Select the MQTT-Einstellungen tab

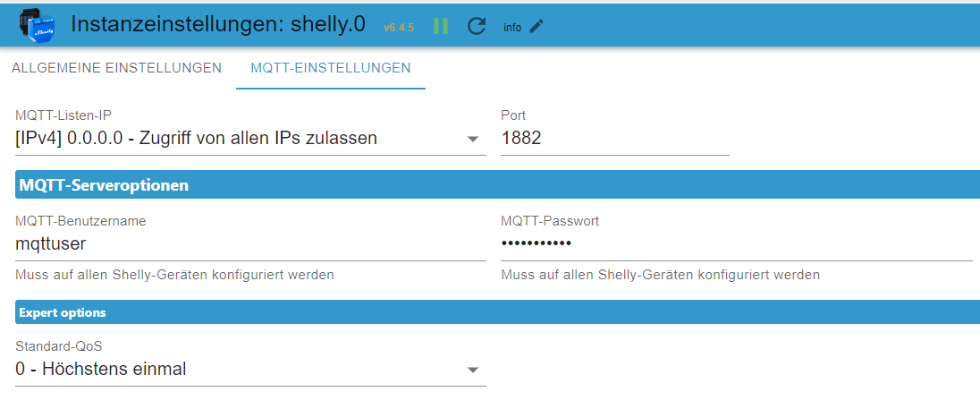pos(331,68)
